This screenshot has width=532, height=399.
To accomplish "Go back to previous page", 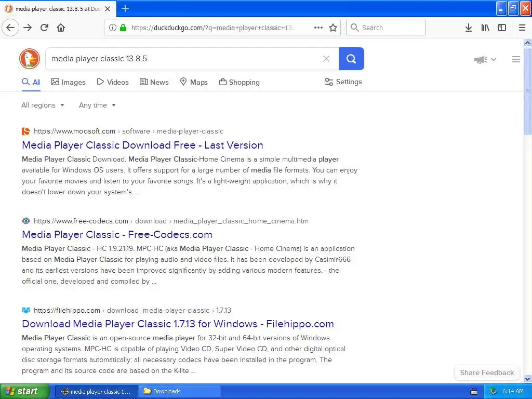I will 10,28.
